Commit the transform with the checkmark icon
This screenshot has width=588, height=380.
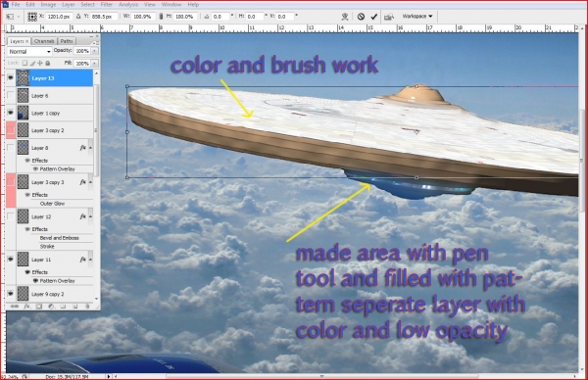click(x=373, y=17)
